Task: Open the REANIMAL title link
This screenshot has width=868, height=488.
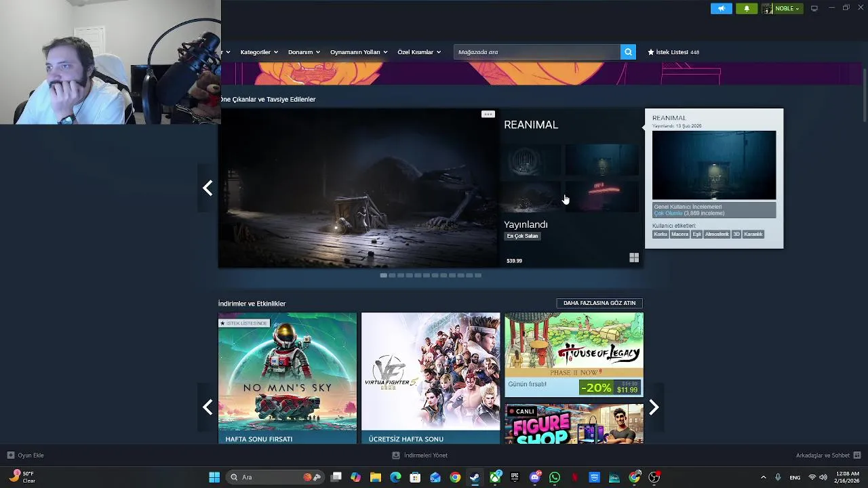Action: click(531, 125)
